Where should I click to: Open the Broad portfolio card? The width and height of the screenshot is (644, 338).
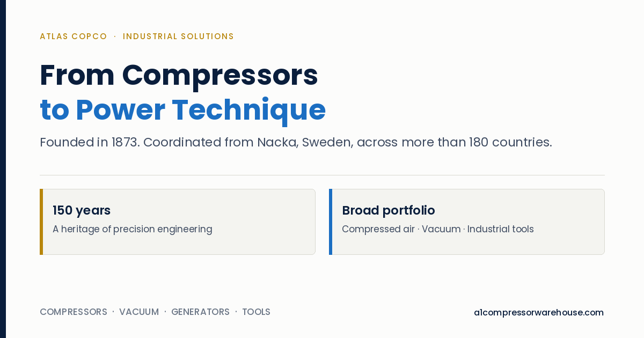(x=467, y=222)
